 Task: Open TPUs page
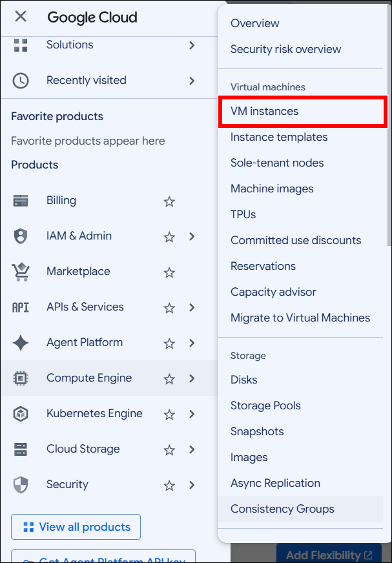click(243, 215)
